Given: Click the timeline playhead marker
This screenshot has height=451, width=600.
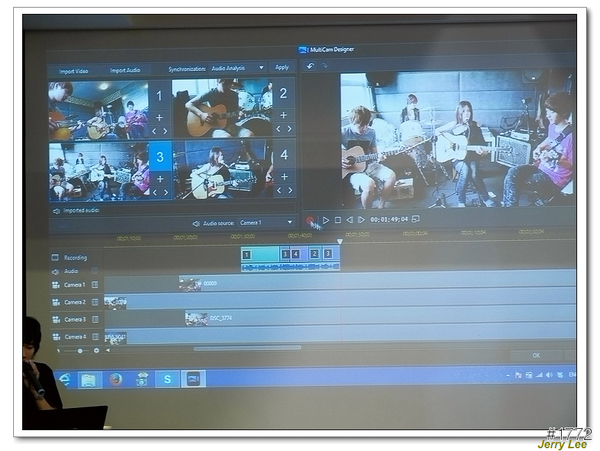Looking at the screenshot, I should [x=339, y=241].
